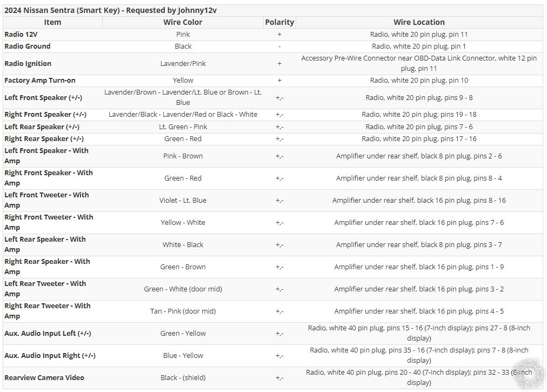Select Left Front Speaker (+/-) row

coord(273,98)
